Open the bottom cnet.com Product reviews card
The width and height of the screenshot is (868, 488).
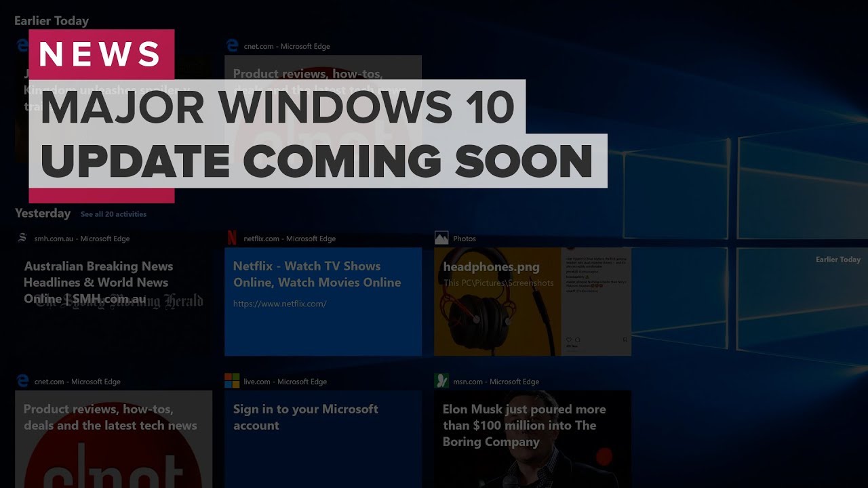tap(113, 439)
